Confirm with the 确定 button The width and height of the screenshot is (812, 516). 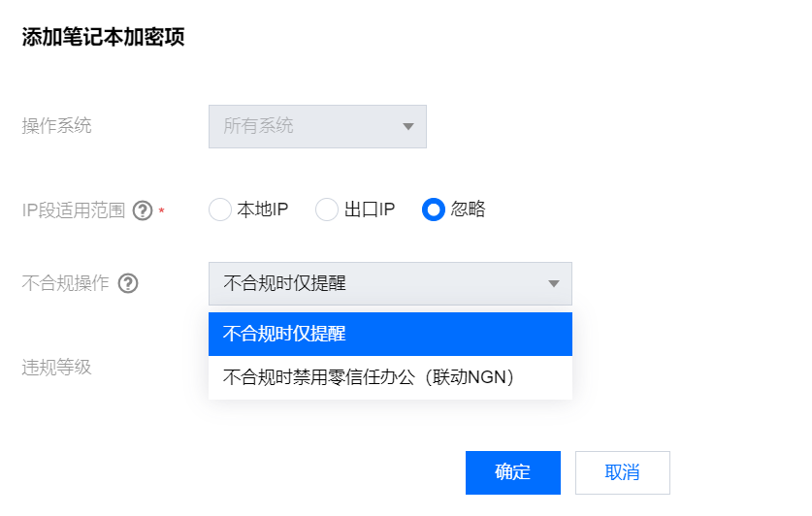[512, 472]
